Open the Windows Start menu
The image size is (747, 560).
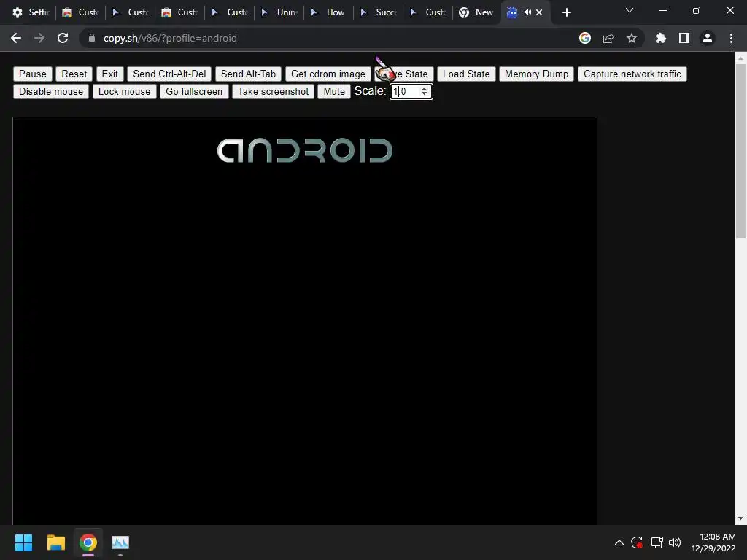tap(23, 542)
